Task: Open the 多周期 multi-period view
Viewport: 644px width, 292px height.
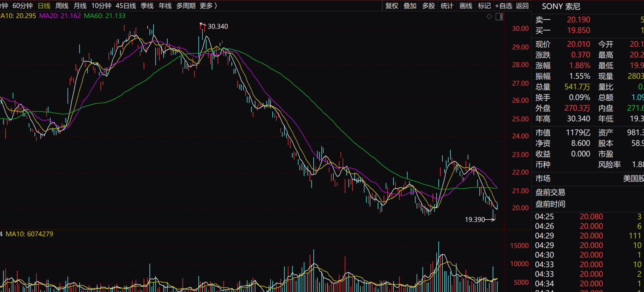Action: (x=186, y=6)
